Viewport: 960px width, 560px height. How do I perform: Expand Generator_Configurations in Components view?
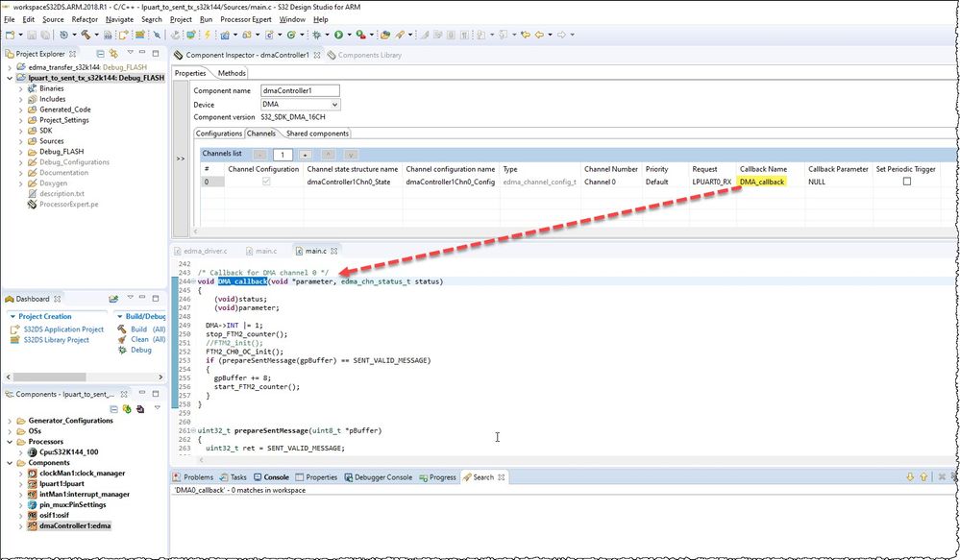tap(10, 421)
